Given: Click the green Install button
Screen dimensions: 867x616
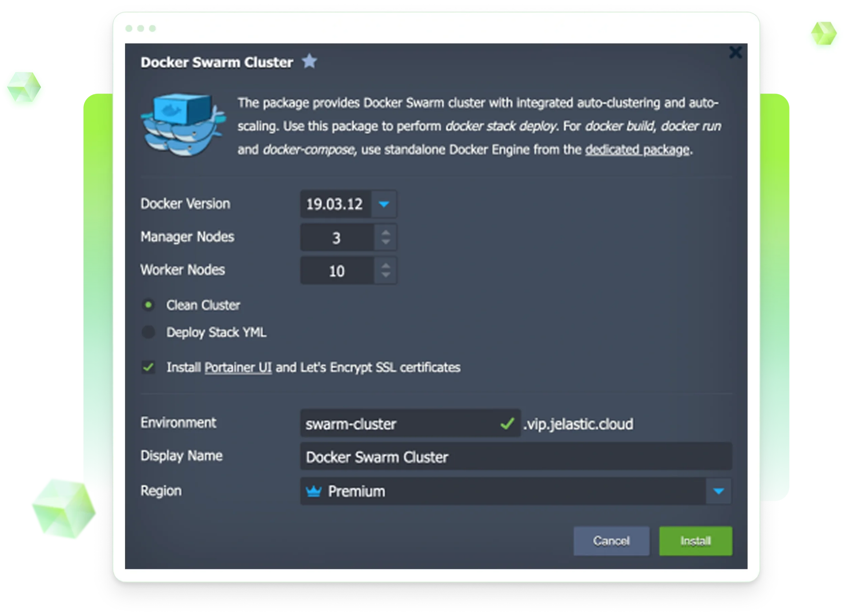Looking at the screenshot, I should click(696, 541).
